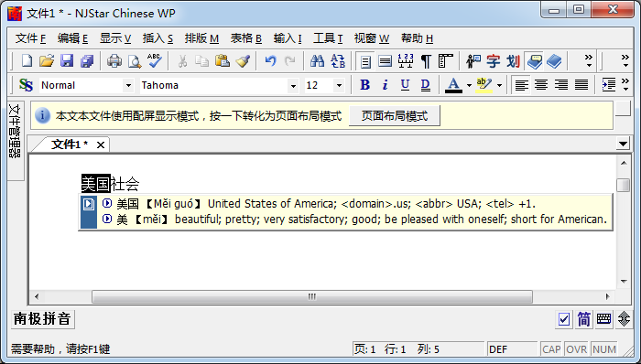Open the 表格 B menu
Image resolution: width=641 pixels, height=364 pixels.
coord(245,38)
